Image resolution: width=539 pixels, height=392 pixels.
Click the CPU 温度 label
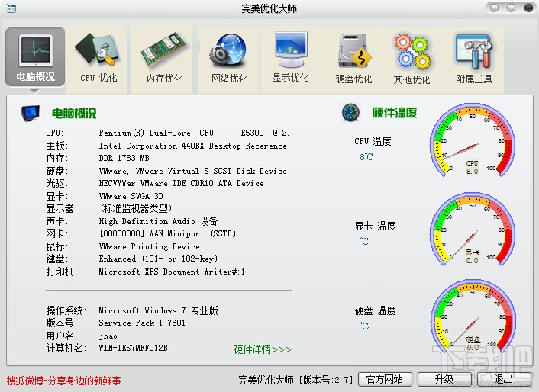(x=373, y=141)
